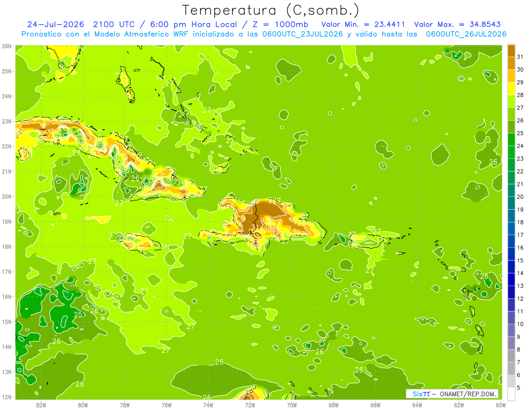Click the "24N" latitude axis label
The height and width of the screenshot is (411, 532).
point(6,96)
